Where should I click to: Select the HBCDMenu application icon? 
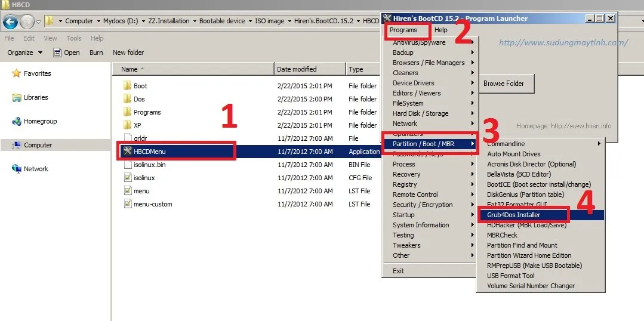pyautogui.click(x=127, y=152)
